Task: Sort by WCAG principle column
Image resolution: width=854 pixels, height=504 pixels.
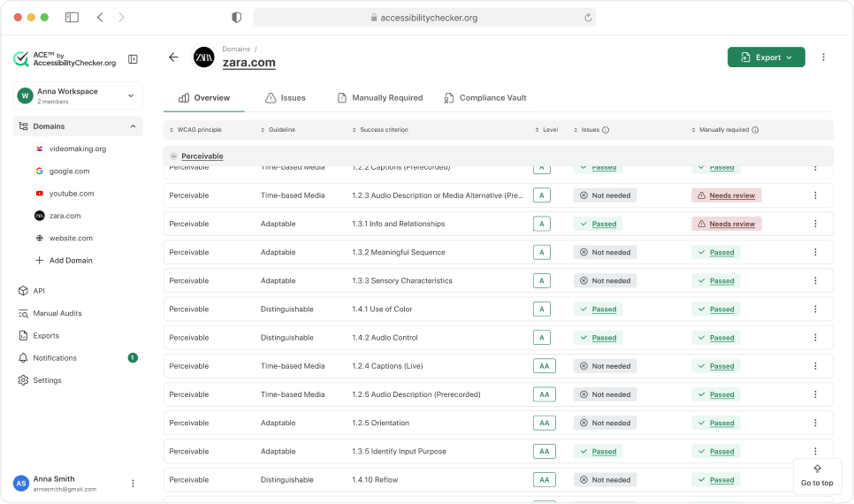Action: coord(195,130)
